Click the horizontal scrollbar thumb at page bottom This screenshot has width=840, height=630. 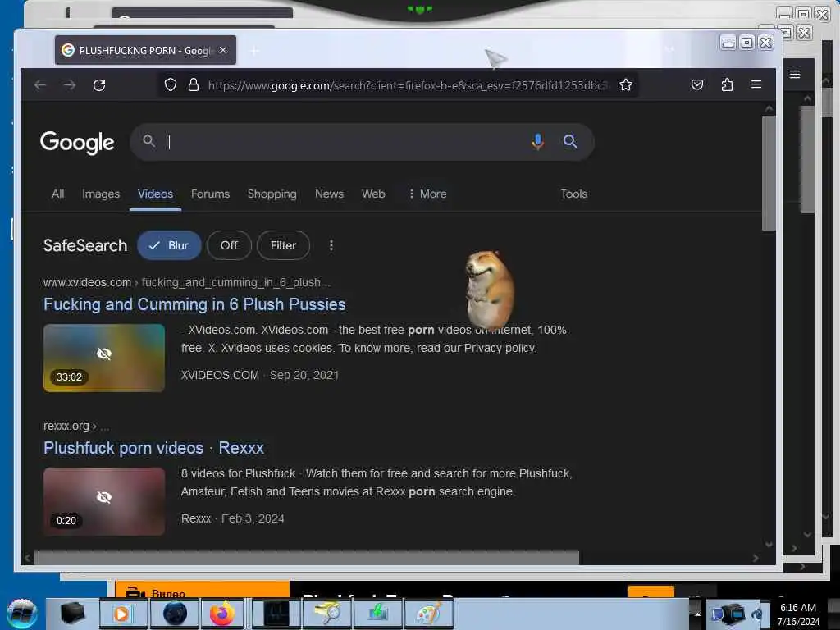pyautogui.click(x=307, y=558)
